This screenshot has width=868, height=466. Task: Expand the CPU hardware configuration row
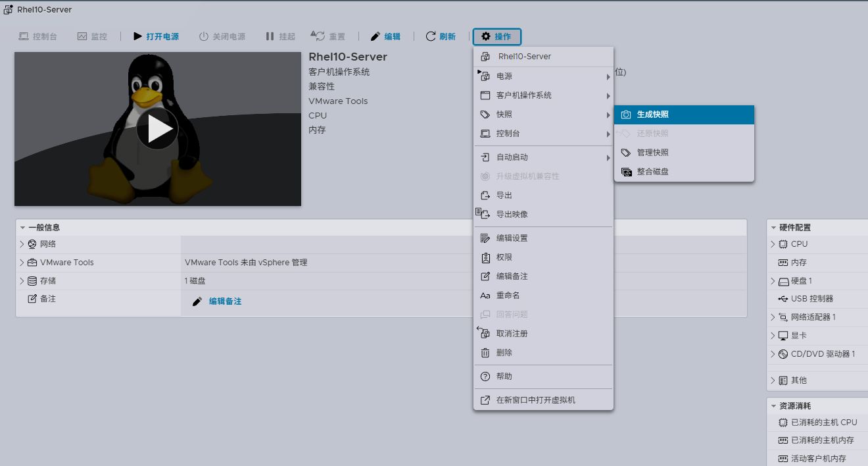click(x=773, y=244)
